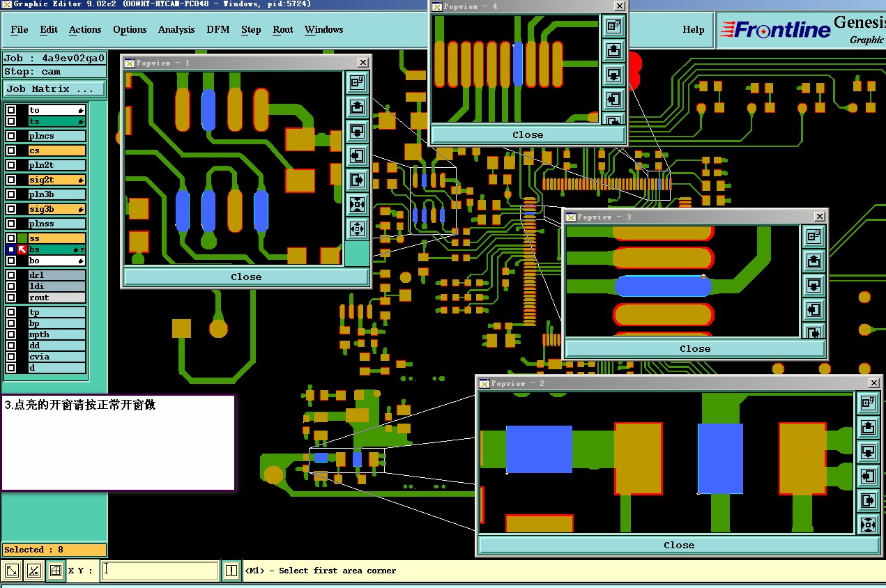886x588 pixels.
Task: Toggle the checkbox for layer rout
Action: pyautogui.click(x=11, y=297)
